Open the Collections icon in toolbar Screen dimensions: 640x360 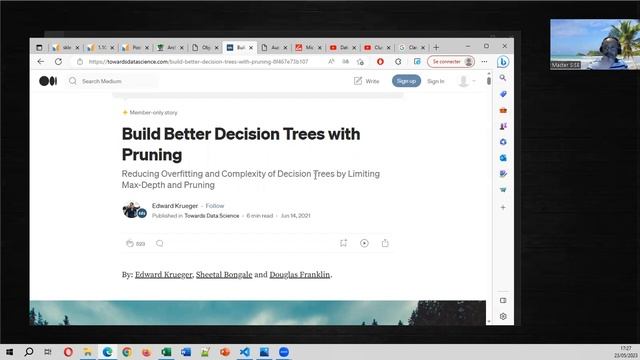(x=417, y=62)
